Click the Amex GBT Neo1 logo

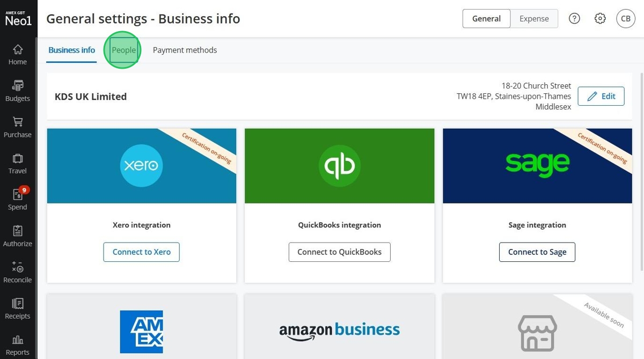point(18,19)
